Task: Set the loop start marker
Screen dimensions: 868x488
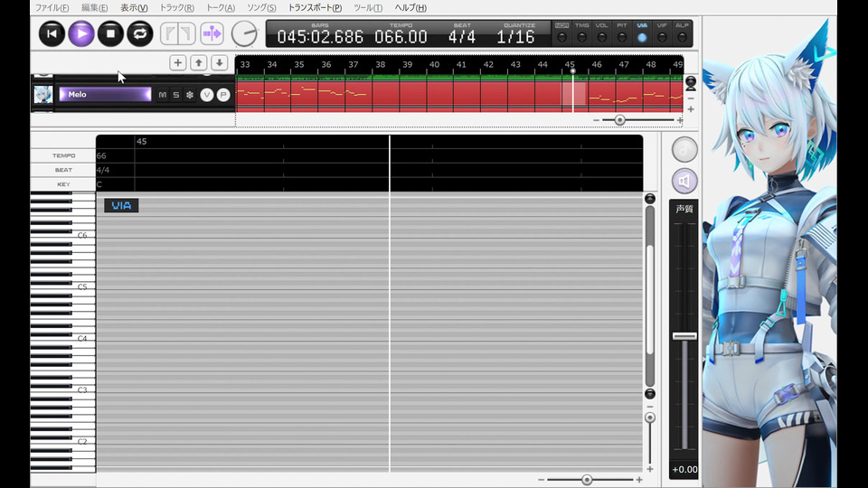Action: tap(169, 33)
